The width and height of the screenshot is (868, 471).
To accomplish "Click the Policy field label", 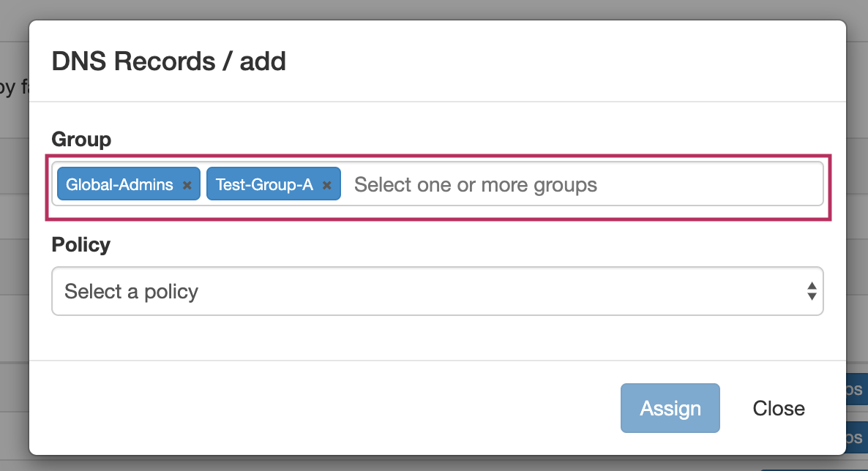I will pyautogui.click(x=81, y=244).
